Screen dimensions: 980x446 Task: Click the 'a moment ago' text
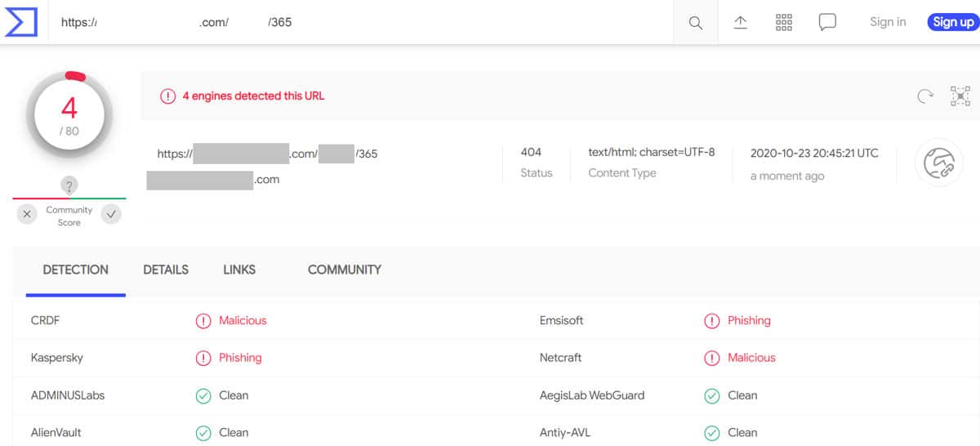click(787, 176)
